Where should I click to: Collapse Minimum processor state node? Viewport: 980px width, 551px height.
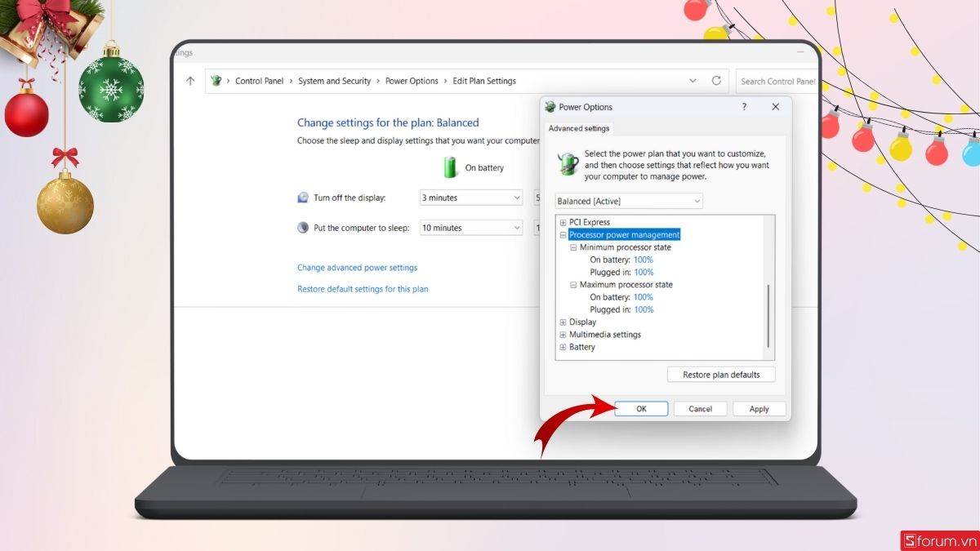pyautogui.click(x=573, y=247)
